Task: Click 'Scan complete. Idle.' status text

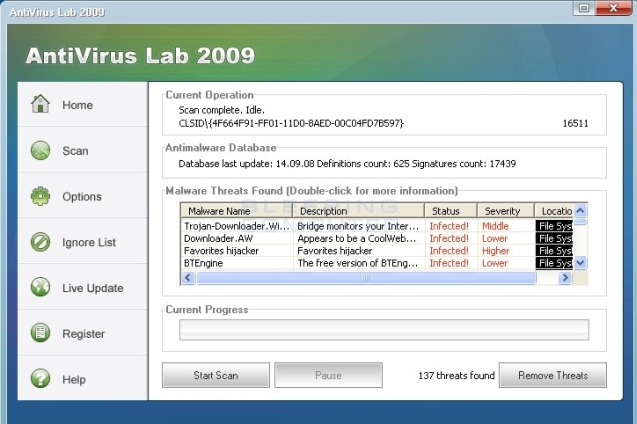Action: [x=222, y=110]
